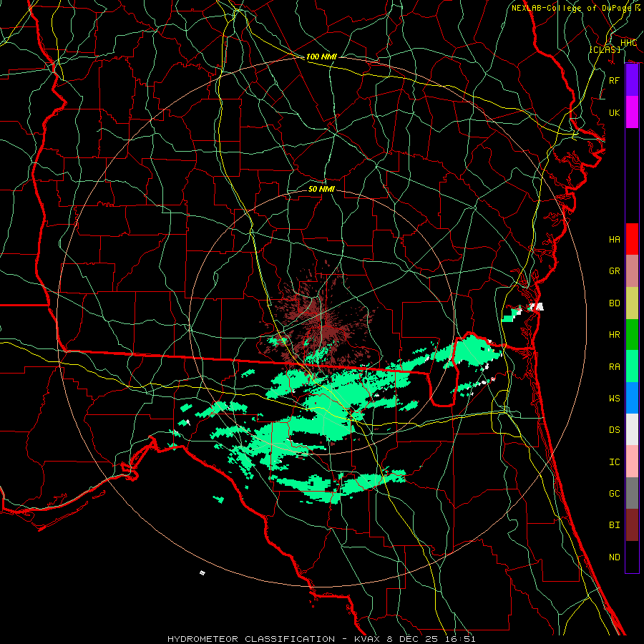
Task: Click the "16:51" timestamp
Action: point(459,639)
